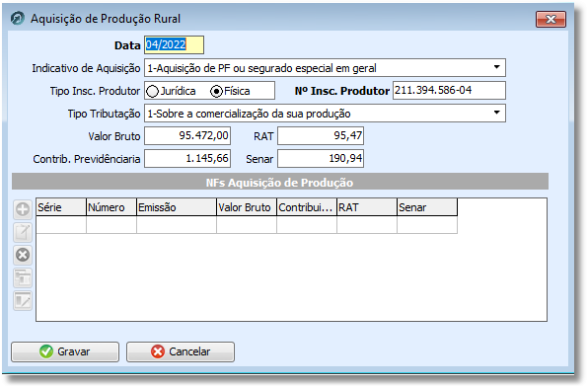This screenshot has height=389, width=588.
Task: Click the Senar value field
Action: (x=321, y=158)
